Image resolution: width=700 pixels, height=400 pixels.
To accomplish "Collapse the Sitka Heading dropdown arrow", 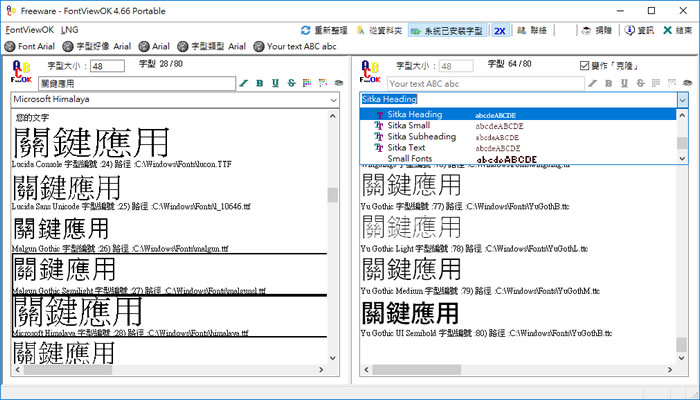I will point(682,100).
